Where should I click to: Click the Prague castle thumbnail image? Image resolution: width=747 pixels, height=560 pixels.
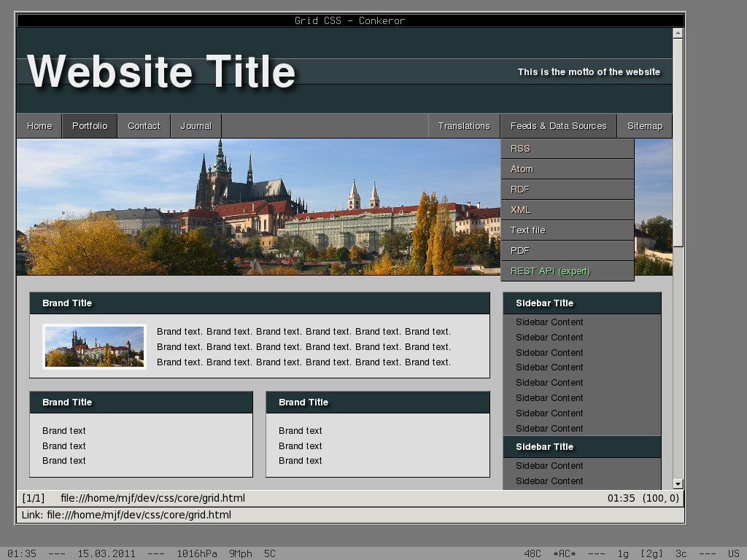95,346
